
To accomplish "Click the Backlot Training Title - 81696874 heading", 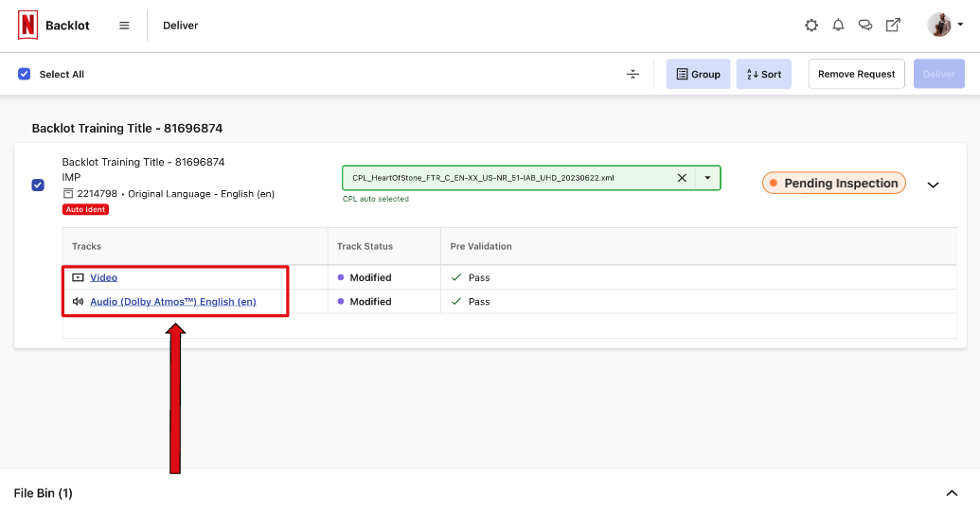I will pos(127,128).
